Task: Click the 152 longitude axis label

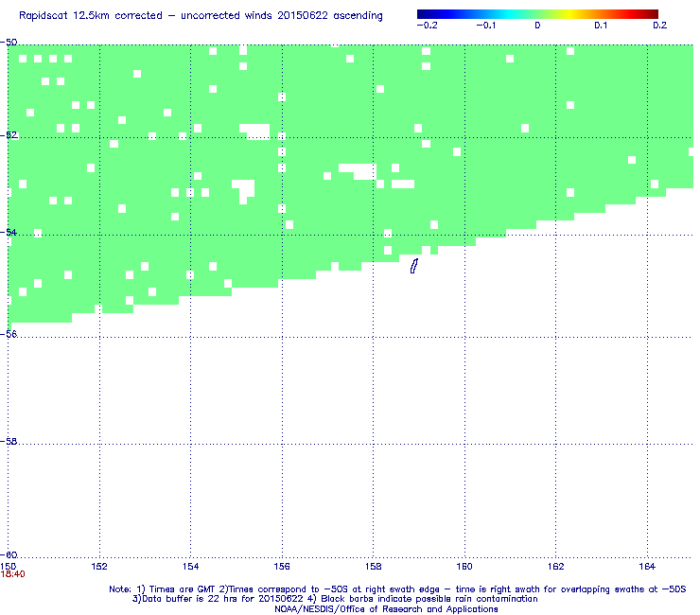Action: point(99,567)
